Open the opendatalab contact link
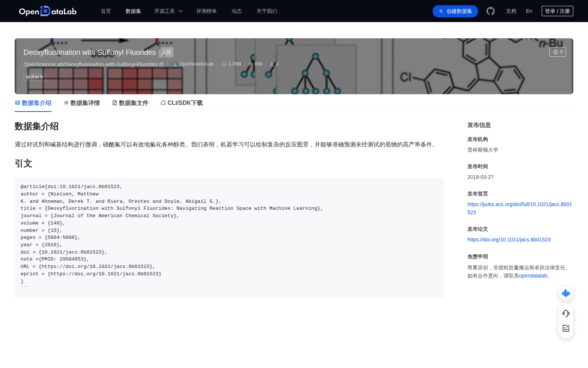Image resolution: width=588 pixels, height=368 pixels. click(533, 276)
